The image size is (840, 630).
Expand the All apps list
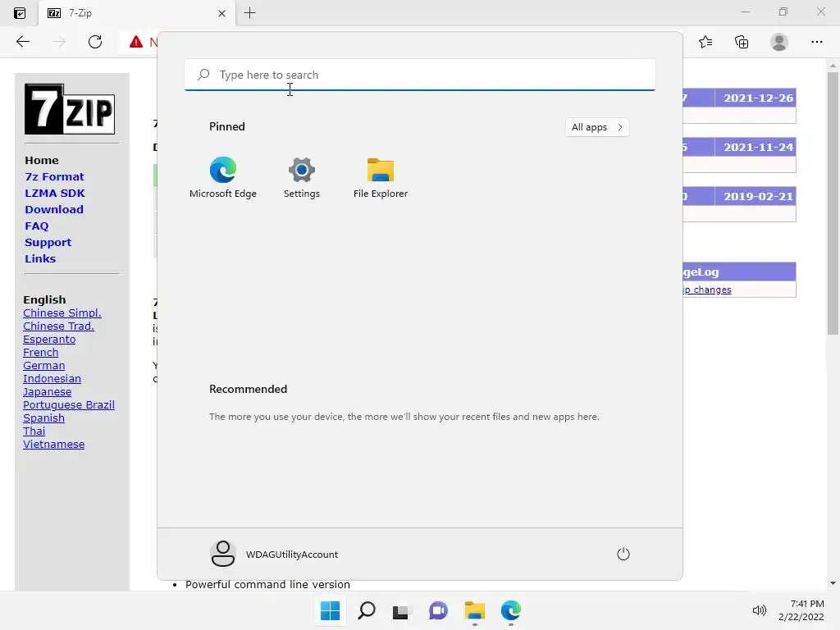click(597, 127)
